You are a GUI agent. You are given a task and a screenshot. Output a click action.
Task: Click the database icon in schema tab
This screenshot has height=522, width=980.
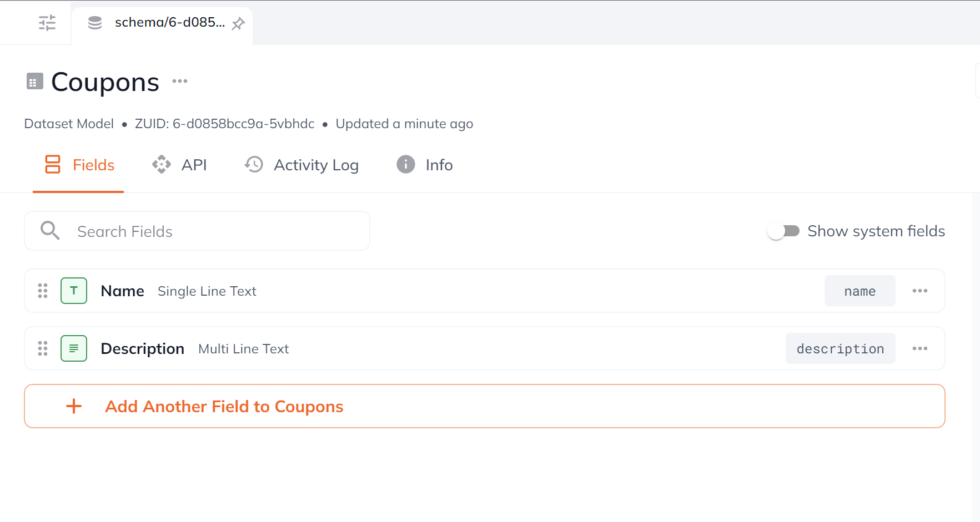click(x=95, y=23)
